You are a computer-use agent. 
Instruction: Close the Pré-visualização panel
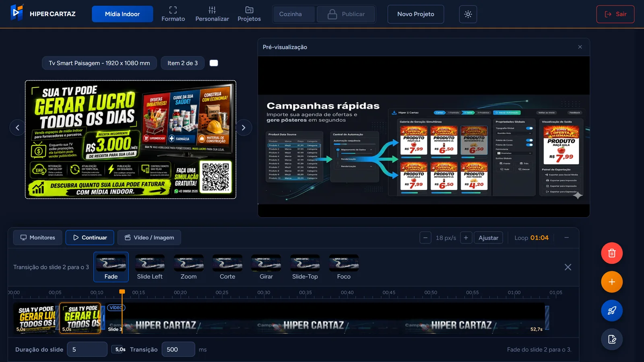580,47
